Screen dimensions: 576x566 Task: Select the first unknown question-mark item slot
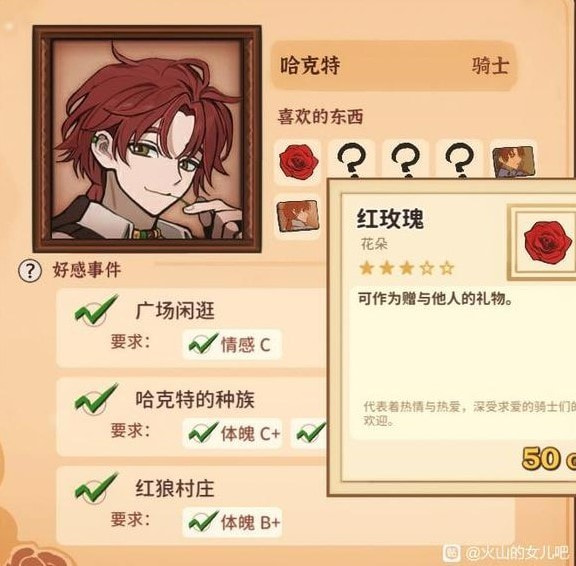[352, 159]
